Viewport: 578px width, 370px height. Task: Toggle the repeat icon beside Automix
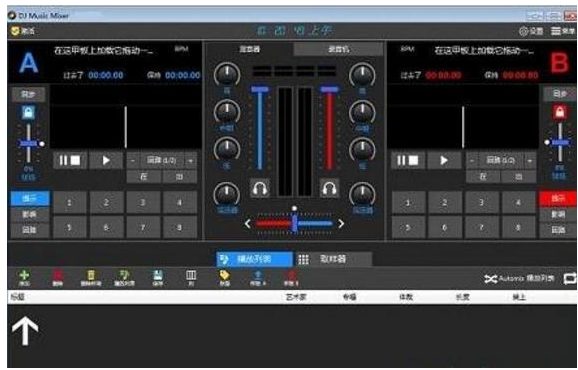click(x=569, y=279)
